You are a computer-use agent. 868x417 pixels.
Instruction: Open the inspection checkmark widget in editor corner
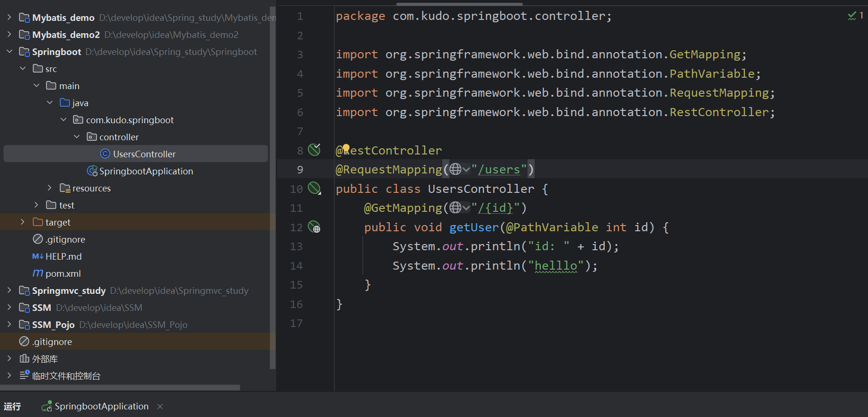click(x=855, y=16)
